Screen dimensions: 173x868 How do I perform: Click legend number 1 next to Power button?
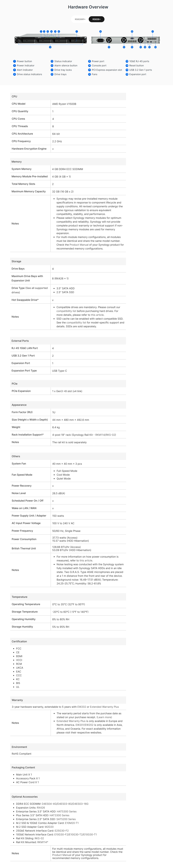[14, 61]
